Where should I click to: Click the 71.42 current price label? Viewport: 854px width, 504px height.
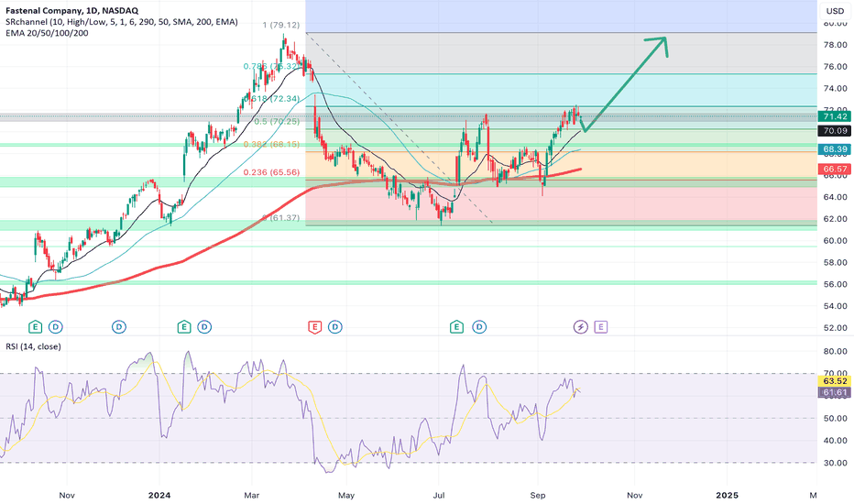coord(835,116)
